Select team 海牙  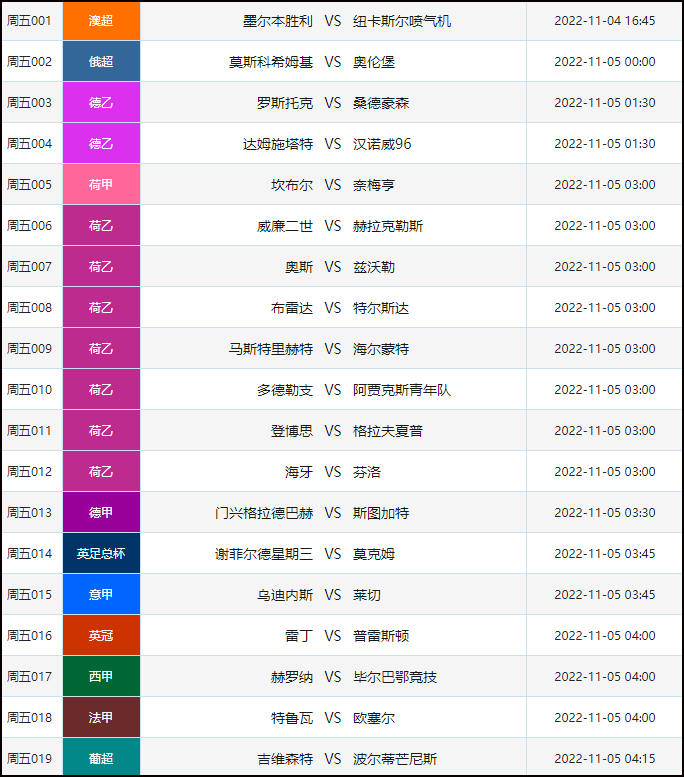pyautogui.click(x=299, y=472)
